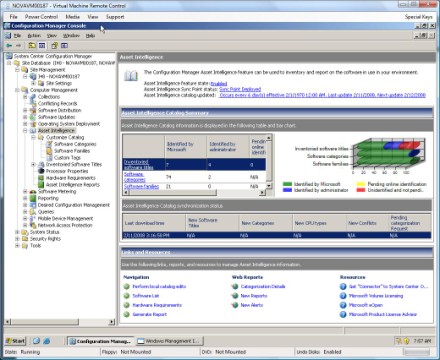Screen dimensions: 440x360
Task: Open the Perform local catalog edits link
Action: (x=159, y=286)
